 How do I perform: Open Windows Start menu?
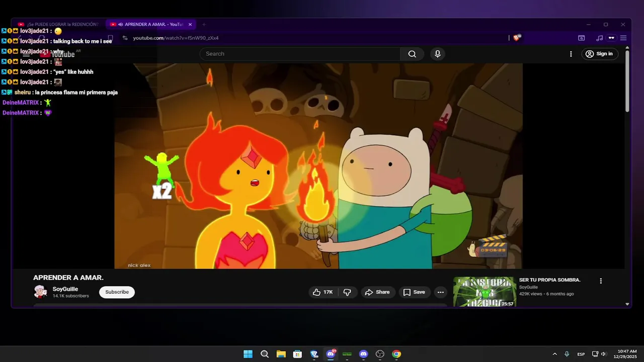pyautogui.click(x=248, y=354)
